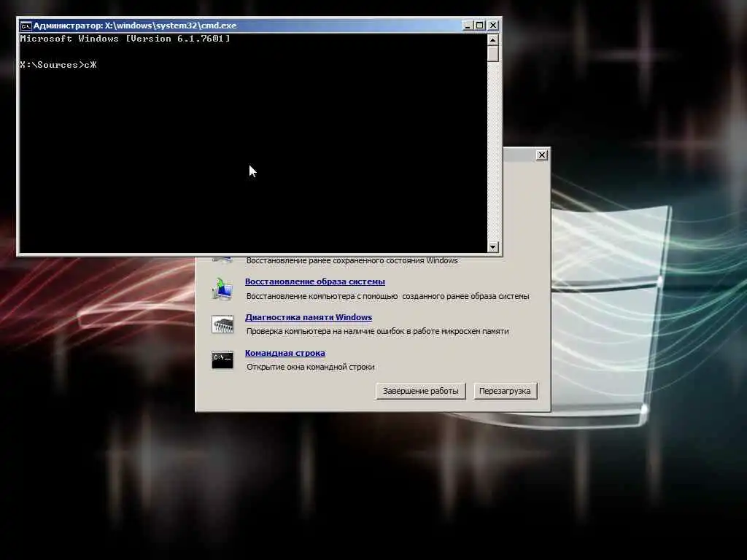747x560 pixels.
Task: Click the cmd scrollbar up arrow
Action: [x=493, y=39]
